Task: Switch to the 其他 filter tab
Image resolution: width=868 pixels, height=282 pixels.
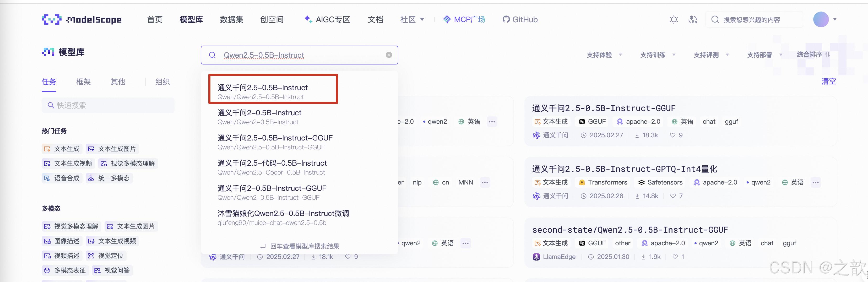Action: click(118, 82)
